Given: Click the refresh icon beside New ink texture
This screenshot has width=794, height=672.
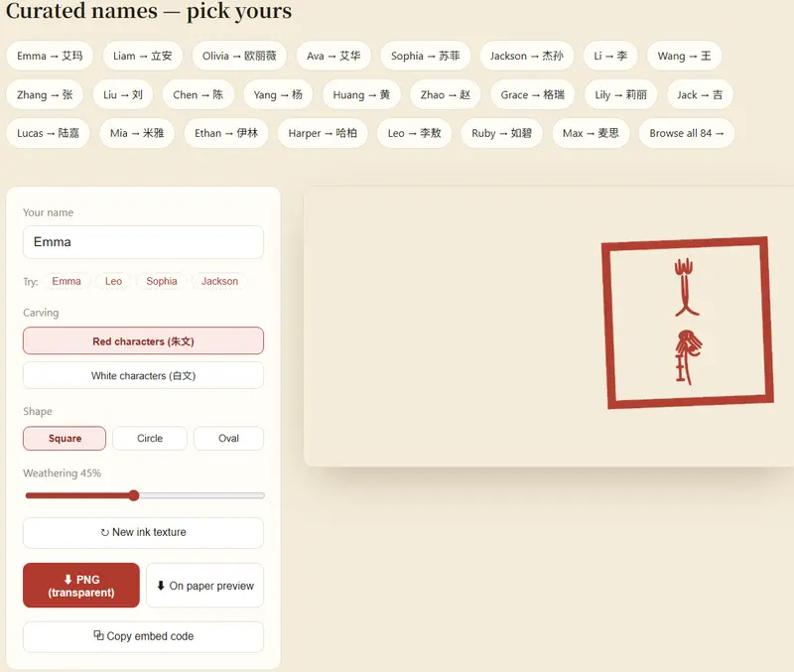Looking at the screenshot, I should 105,532.
